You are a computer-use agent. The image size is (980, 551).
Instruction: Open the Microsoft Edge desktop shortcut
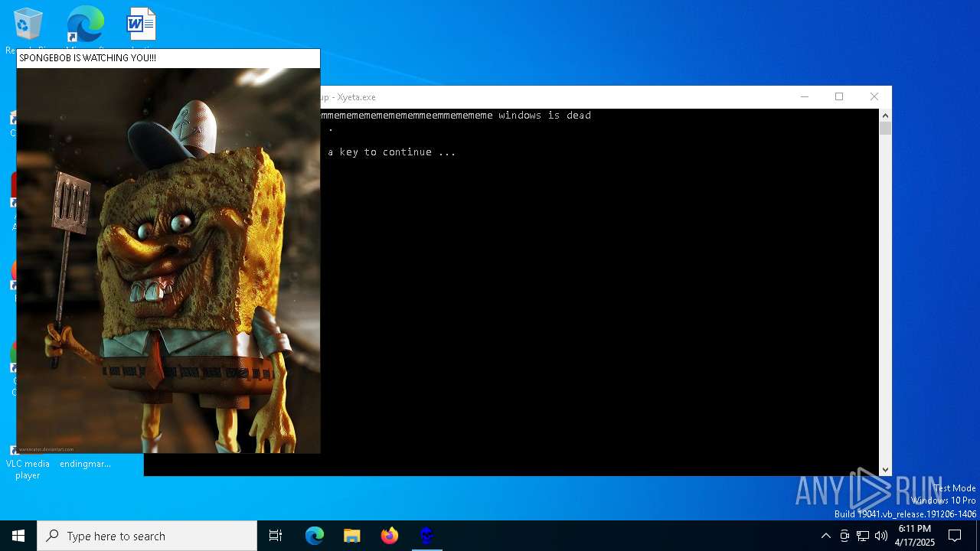[x=85, y=24]
